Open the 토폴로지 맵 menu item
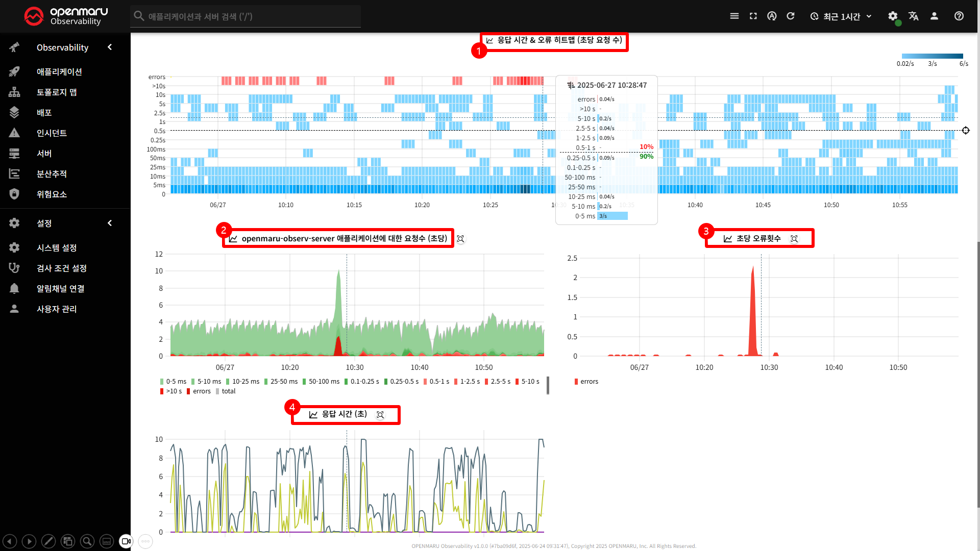980x551 pixels. click(57, 92)
